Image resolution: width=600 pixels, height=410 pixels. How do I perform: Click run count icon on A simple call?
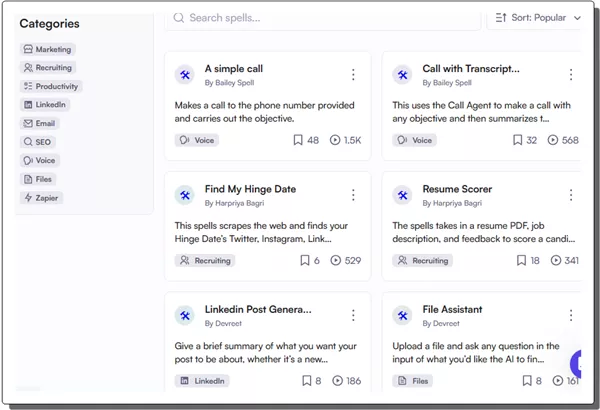pyautogui.click(x=335, y=140)
